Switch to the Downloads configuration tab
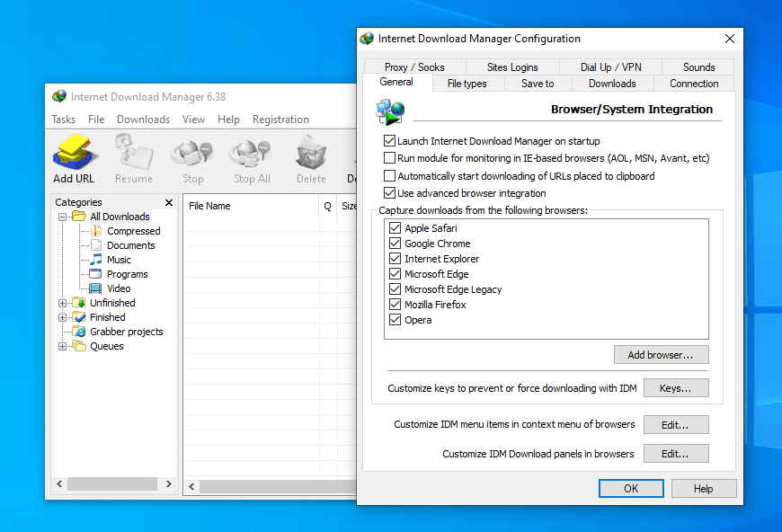The width and height of the screenshot is (782, 532). click(612, 84)
